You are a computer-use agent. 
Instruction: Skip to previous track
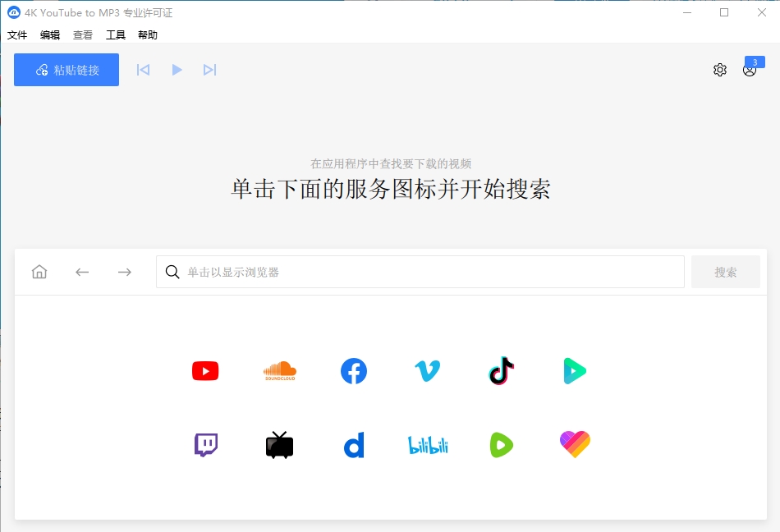[143, 70]
